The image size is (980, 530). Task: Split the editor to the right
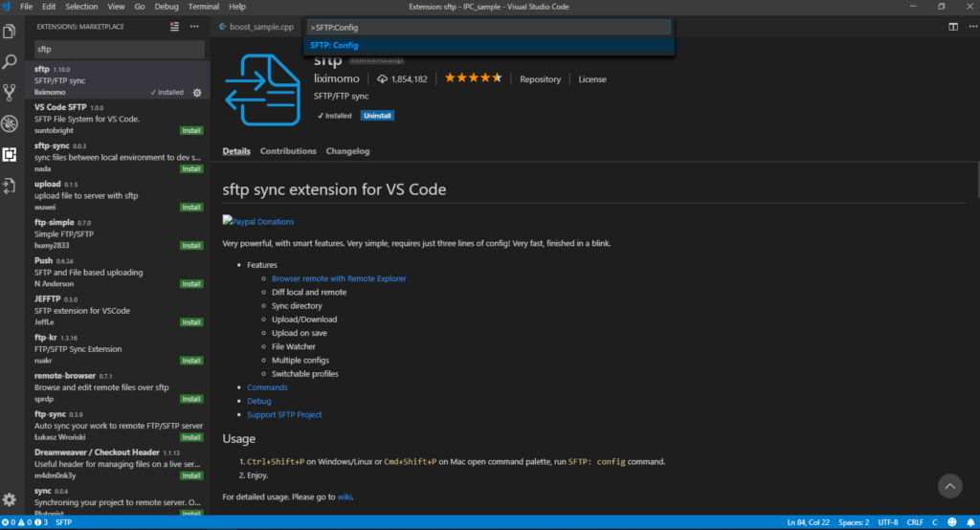coord(953,27)
